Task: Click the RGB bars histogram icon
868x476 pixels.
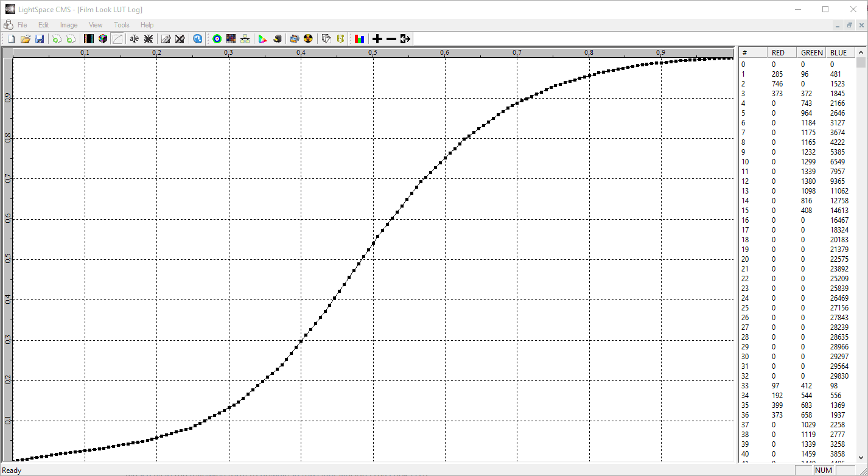Action: [x=360, y=39]
